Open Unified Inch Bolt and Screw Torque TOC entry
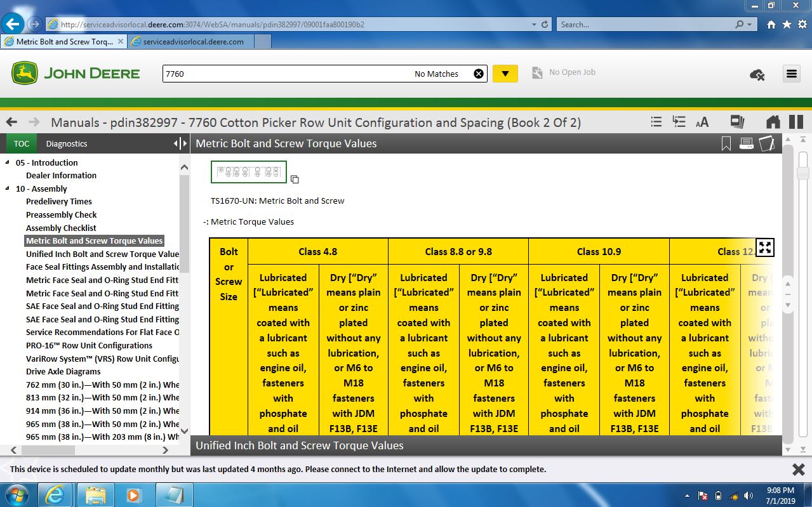 click(102, 254)
